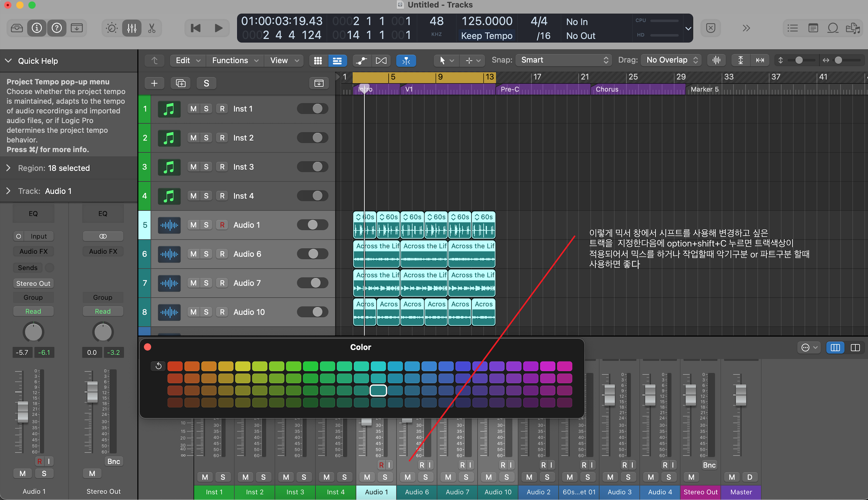Open the View menu dropdown

pyautogui.click(x=284, y=61)
